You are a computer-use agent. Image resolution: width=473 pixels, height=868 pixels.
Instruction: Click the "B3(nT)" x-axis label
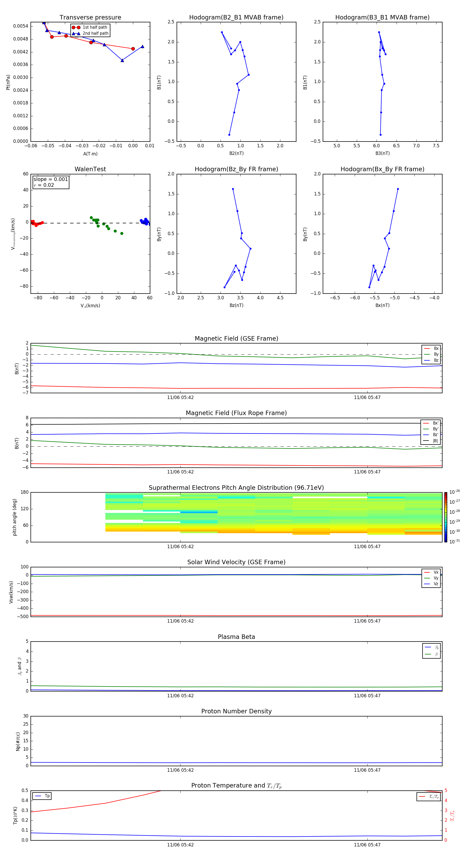(382, 153)
